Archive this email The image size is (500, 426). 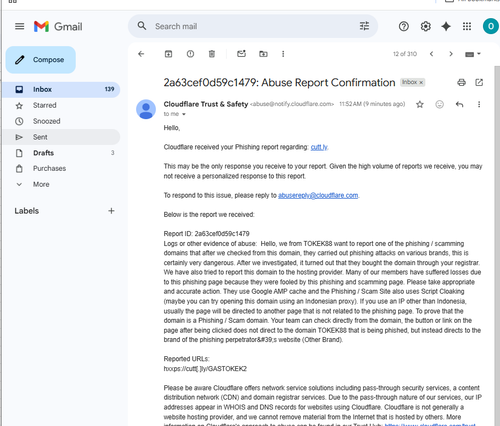pos(169,54)
